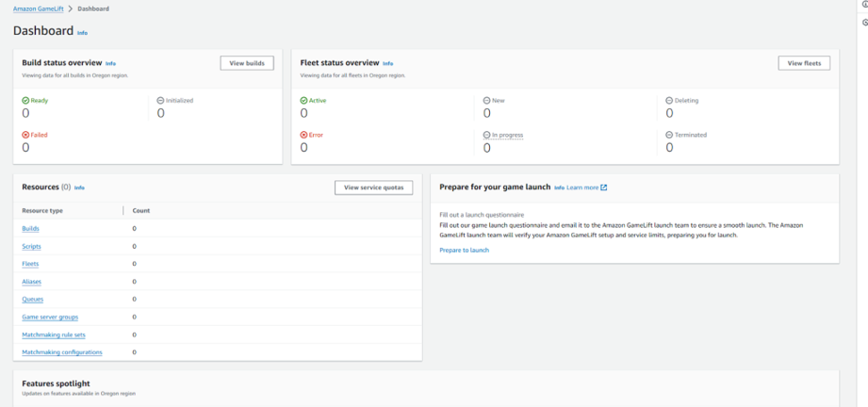Click the red Failed status icon
The width and height of the screenshot is (868, 407).
click(x=25, y=135)
